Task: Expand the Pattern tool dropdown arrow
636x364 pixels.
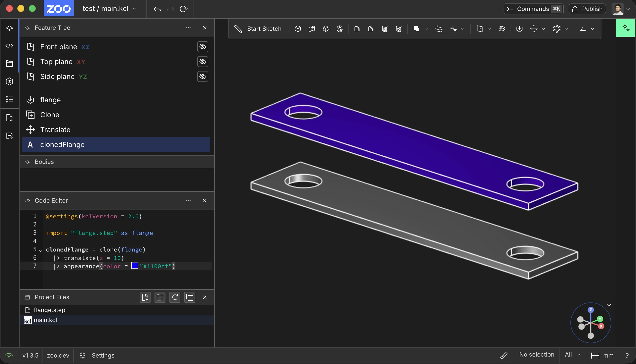Action: (x=566, y=29)
